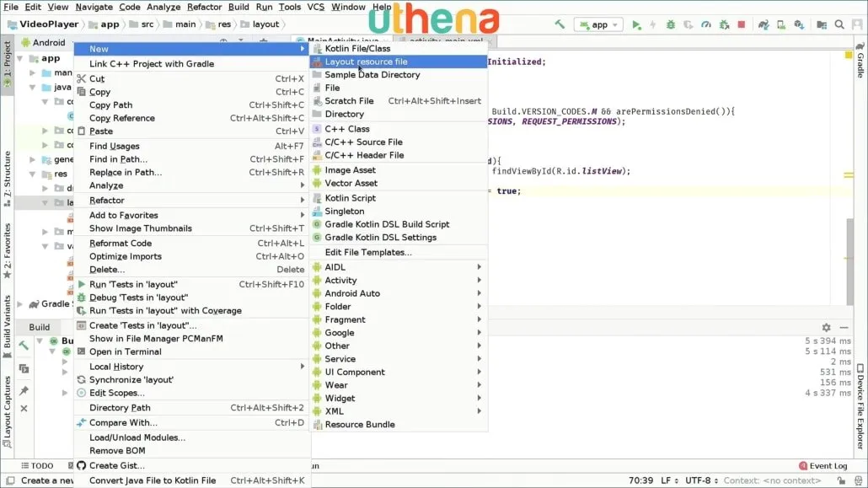Open the Analyze menu in menu bar
The height and width of the screenshot is (488, 868).
click(163, 8)
